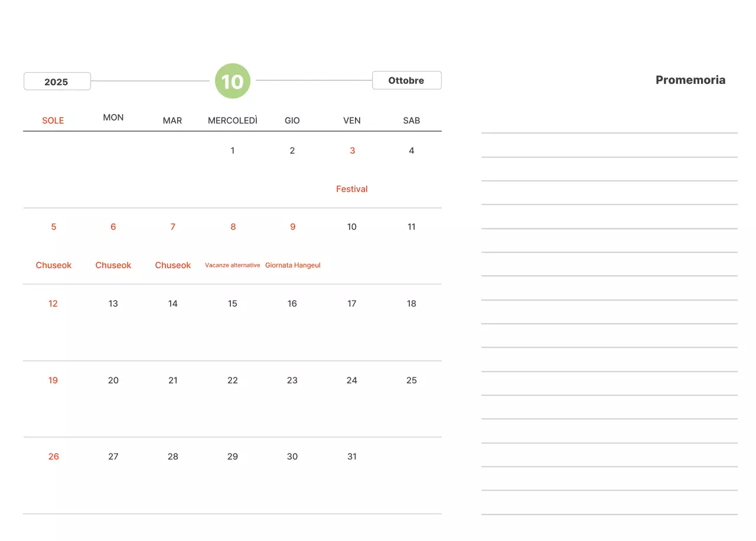
Task: Select the VEN column header
Action: [x=352, y=120]
